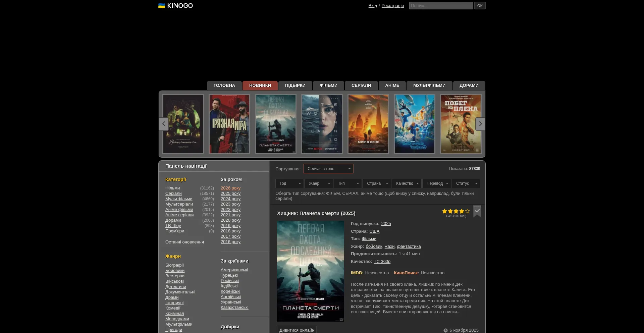Expand the Качество filter dropdown
644x333 pixels.
(x=407, y=183)
